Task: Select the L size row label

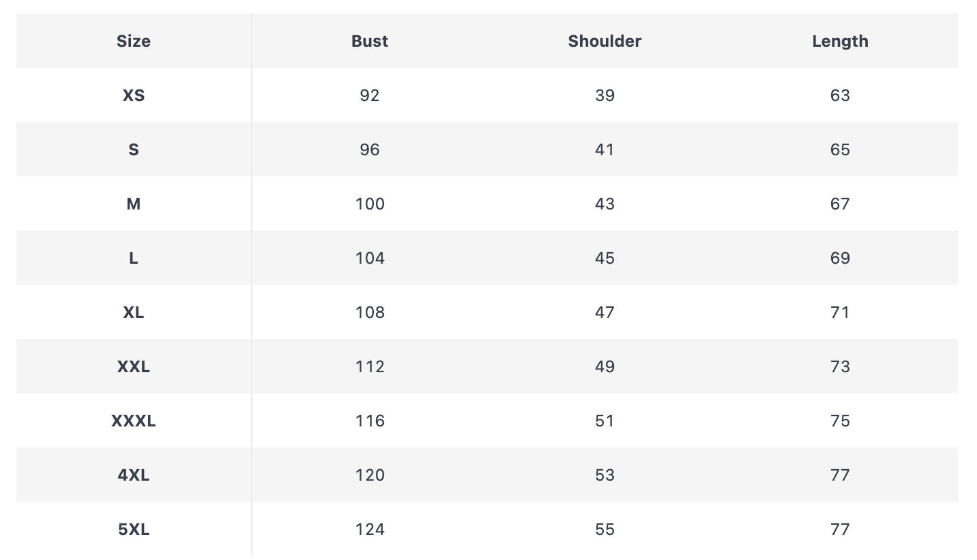Action: 134,258
